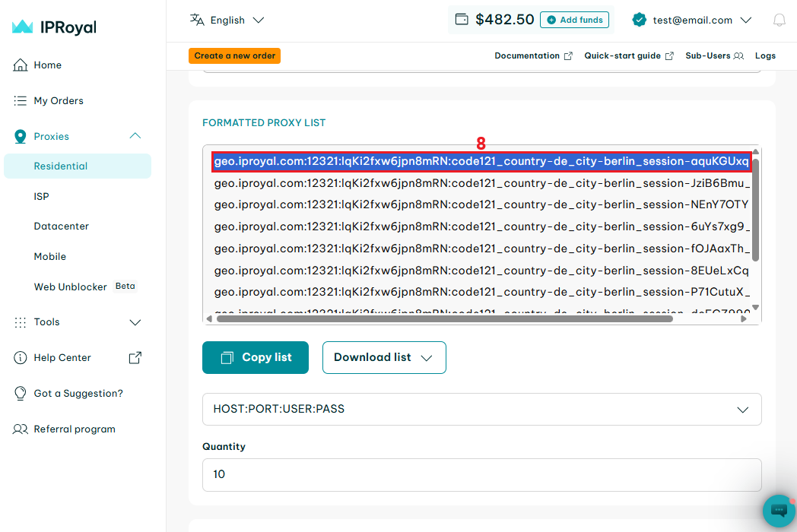Select Datacenter proxies
The height and width of the screenshot is (532, 797).
click(61, 226)
